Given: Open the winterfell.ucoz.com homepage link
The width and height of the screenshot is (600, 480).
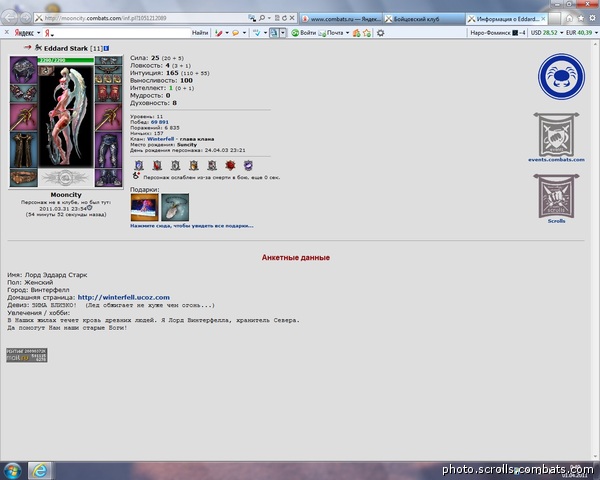Looking at the screenshot, I should coord(124,297).
